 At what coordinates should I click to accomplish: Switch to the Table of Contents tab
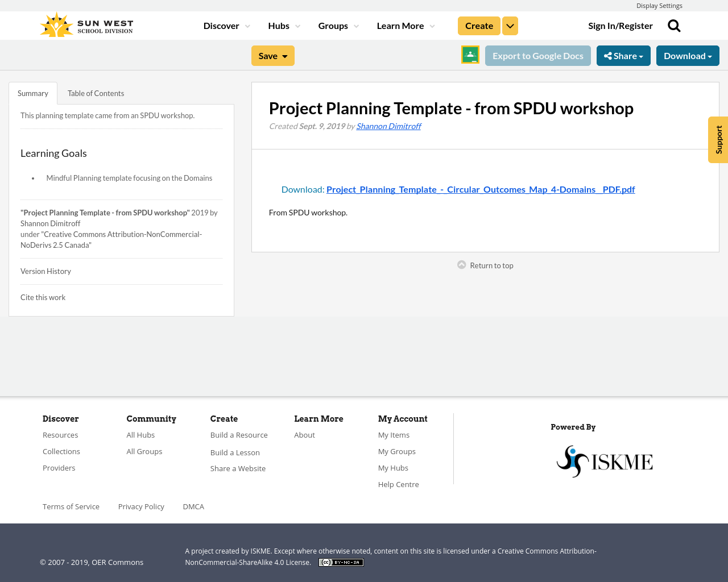[x=96, y=92]
